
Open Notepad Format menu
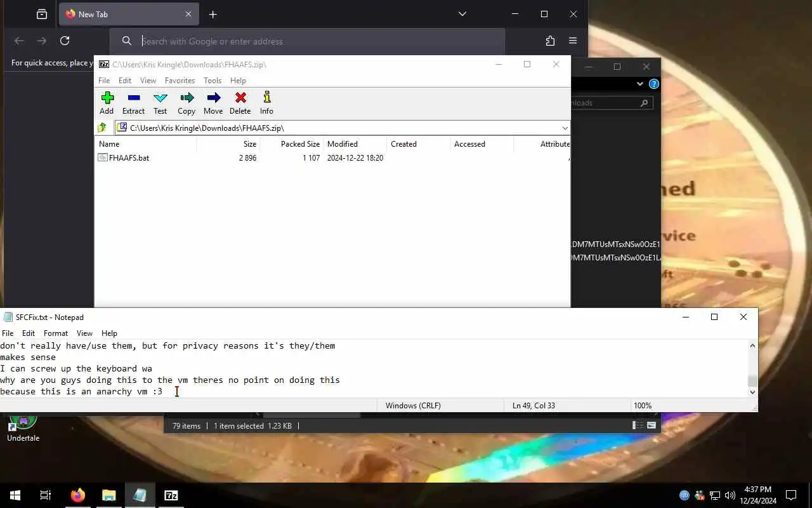pos(56,333)
